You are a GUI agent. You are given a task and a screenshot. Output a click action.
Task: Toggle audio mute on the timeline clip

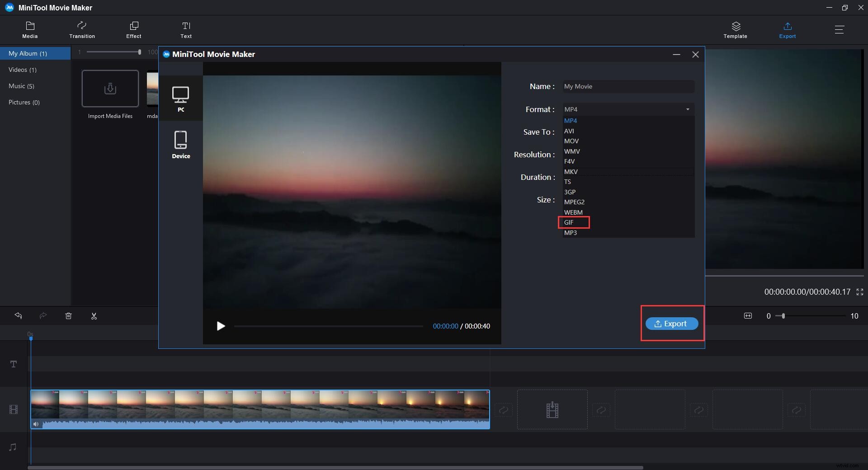(x=36, y=424)
